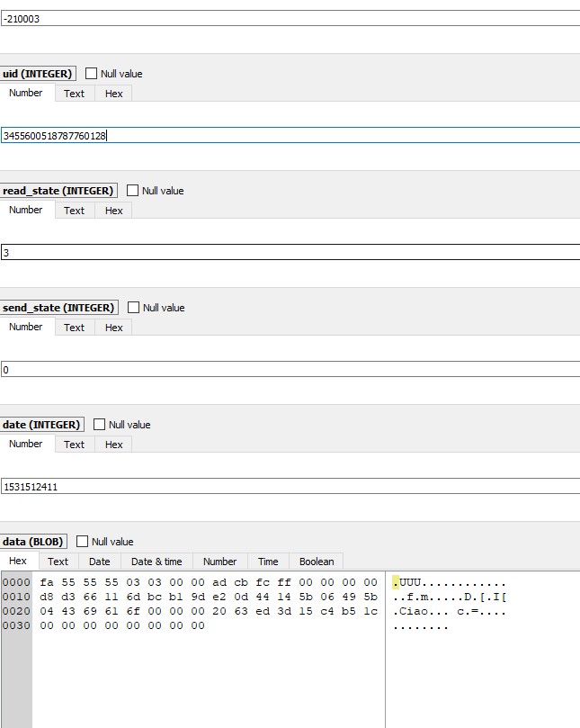This screenshot has height=728, width=580.
Task: Click ASCII text .UUU in hex viewer
Action: 407,582
